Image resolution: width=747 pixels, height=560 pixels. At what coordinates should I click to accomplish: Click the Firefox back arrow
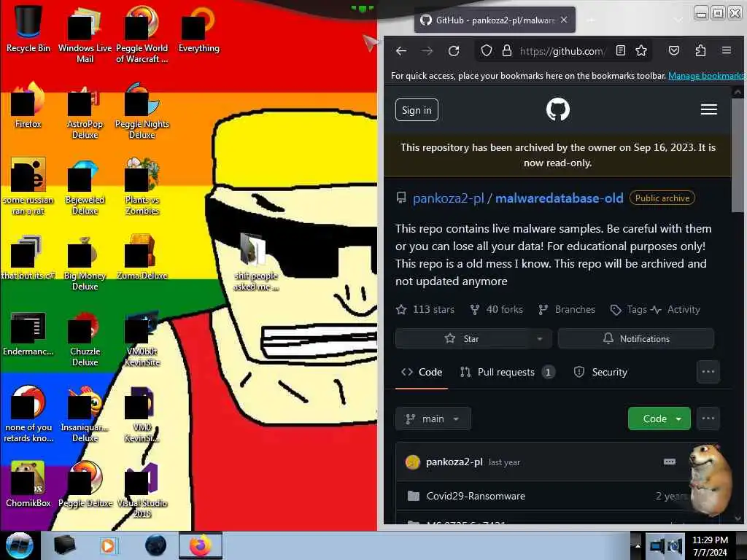(x=401, y=51)
